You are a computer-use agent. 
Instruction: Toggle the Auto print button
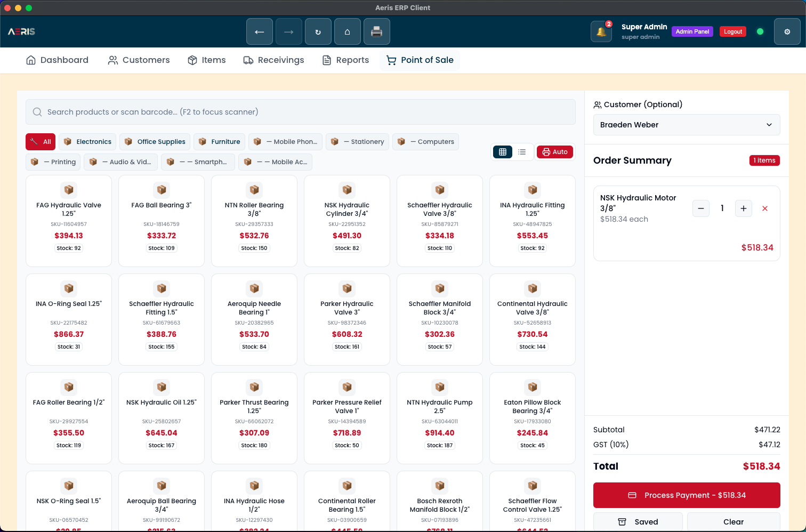coord(555,152)
